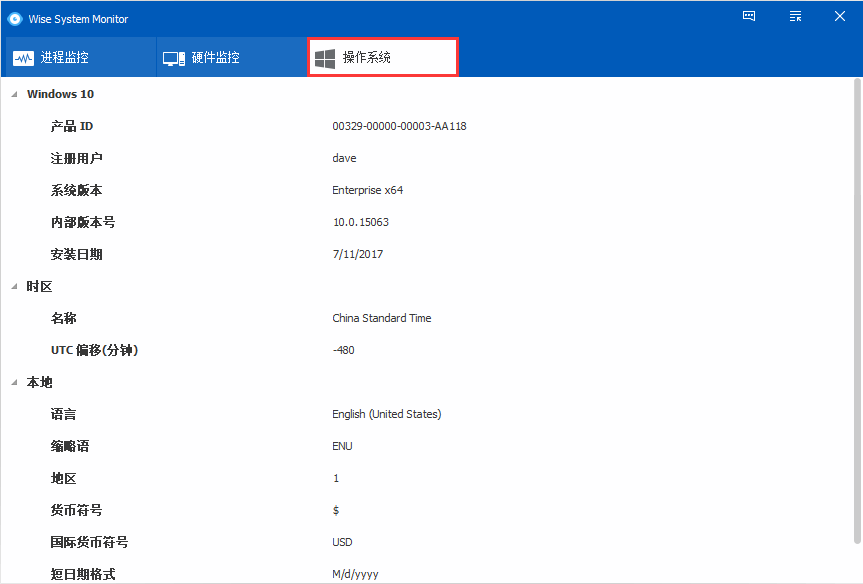Select the $ currency symbol value
863x584 pixels.
click(336, 510)
